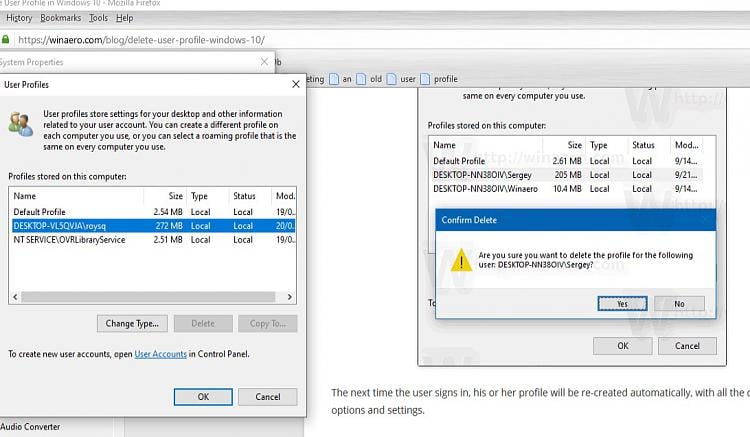Click the 'user' bookmark page icon

tap(391, 79)
